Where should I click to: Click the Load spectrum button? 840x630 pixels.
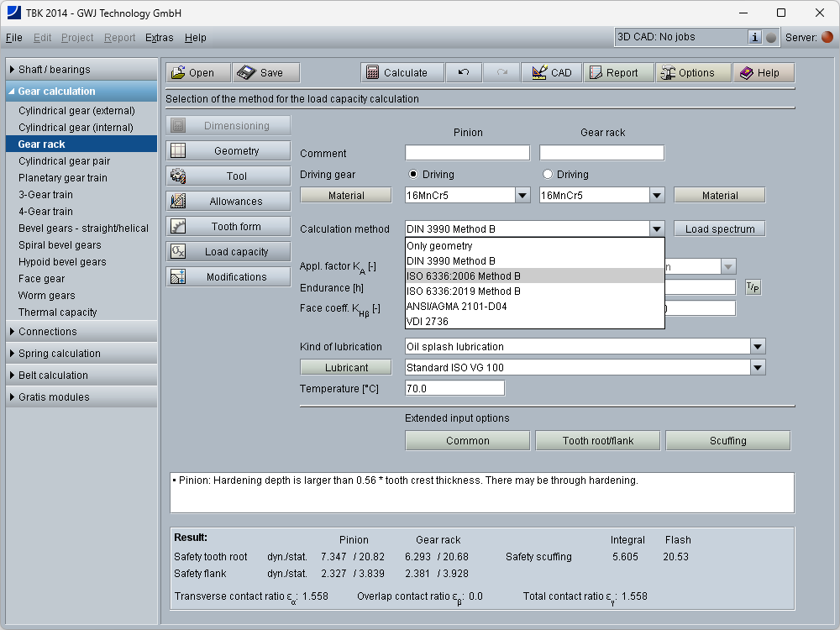[x=719, y=229]
